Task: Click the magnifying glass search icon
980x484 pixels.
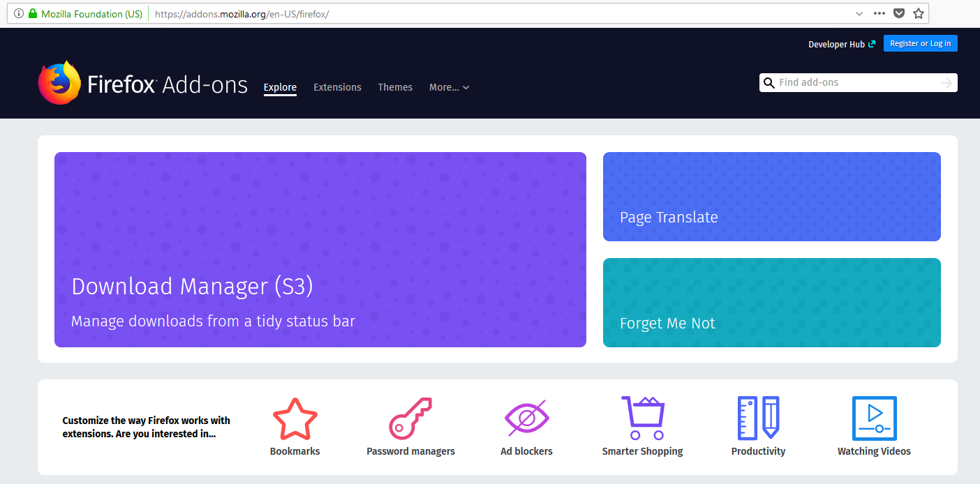Action: coord(769,83)
